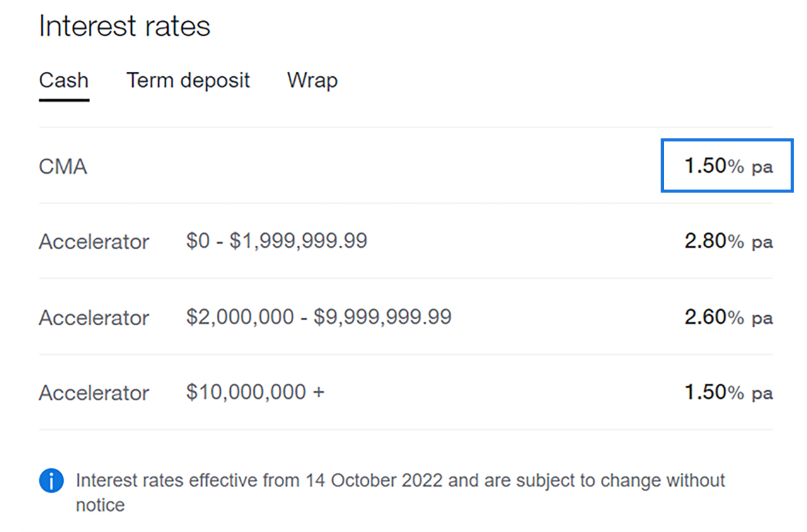Select the last Accelerator row label

tap(94, 393)
